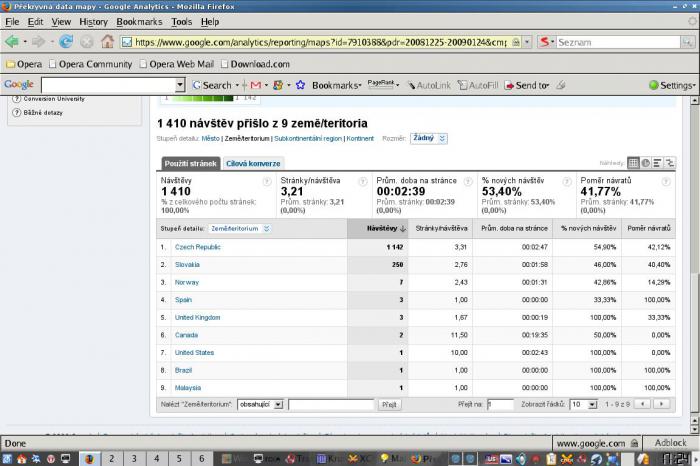
Task: Open the Slovakia row link
Action: click(187, 265)
